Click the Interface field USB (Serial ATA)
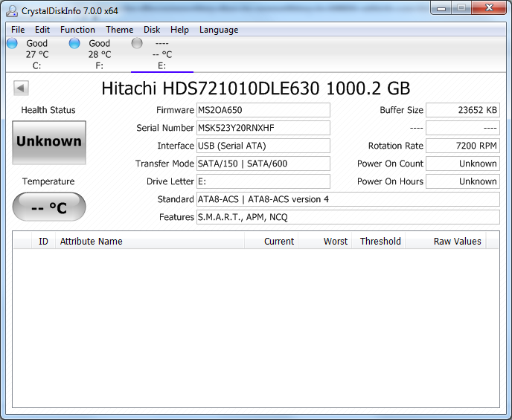 point(263,146)
